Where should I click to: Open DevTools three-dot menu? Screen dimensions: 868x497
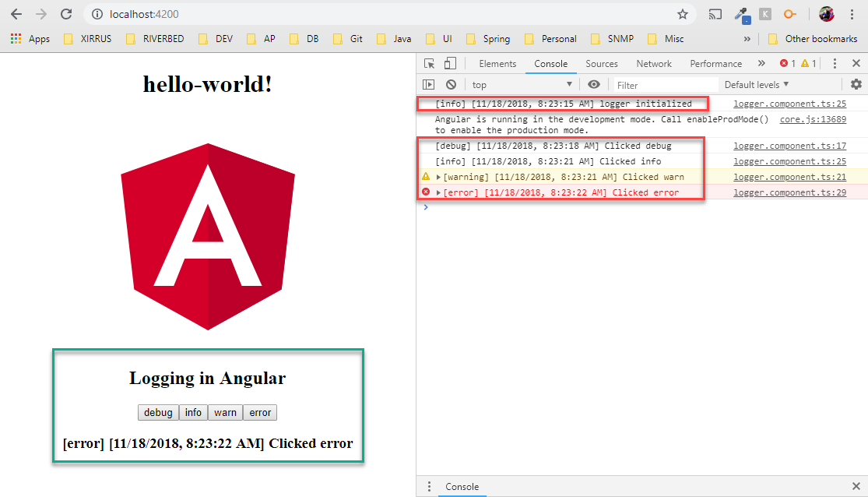tap(835, 64)
